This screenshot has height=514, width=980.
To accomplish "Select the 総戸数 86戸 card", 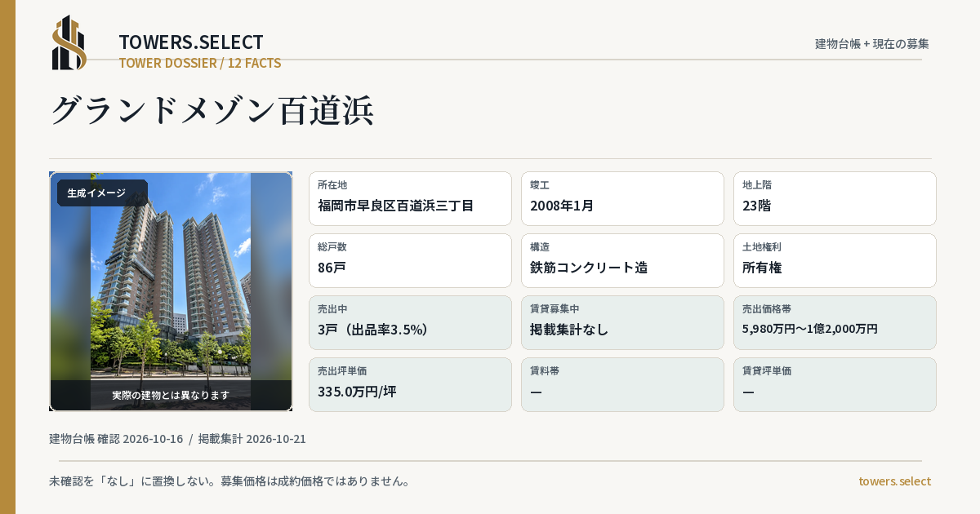I will click(x=410, y=260).
